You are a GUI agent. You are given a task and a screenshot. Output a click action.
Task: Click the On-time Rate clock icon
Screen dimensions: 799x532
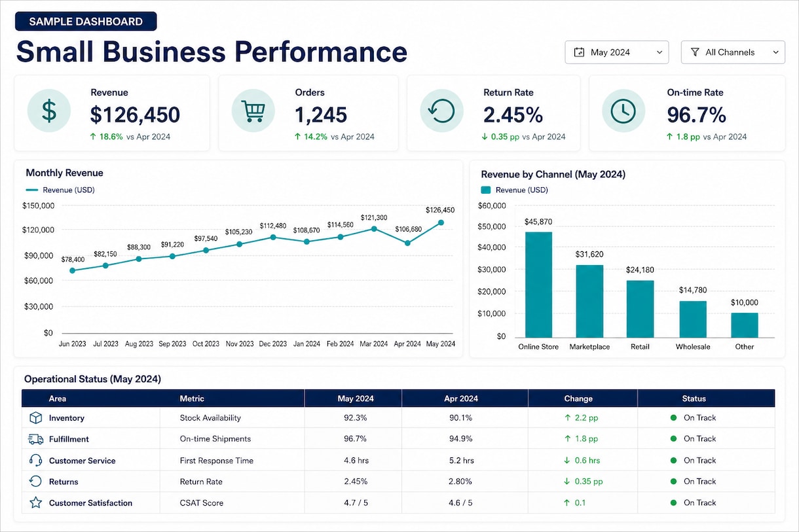(623, 111)
